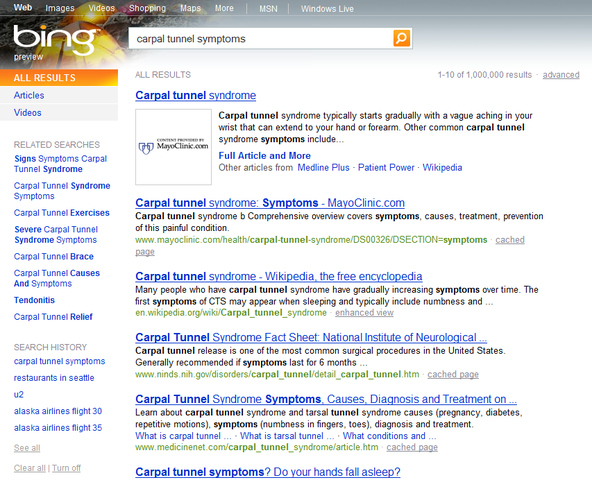Screen dimensions: 592x480
Task: Open Patient Power article
Action: coord(386,167)
